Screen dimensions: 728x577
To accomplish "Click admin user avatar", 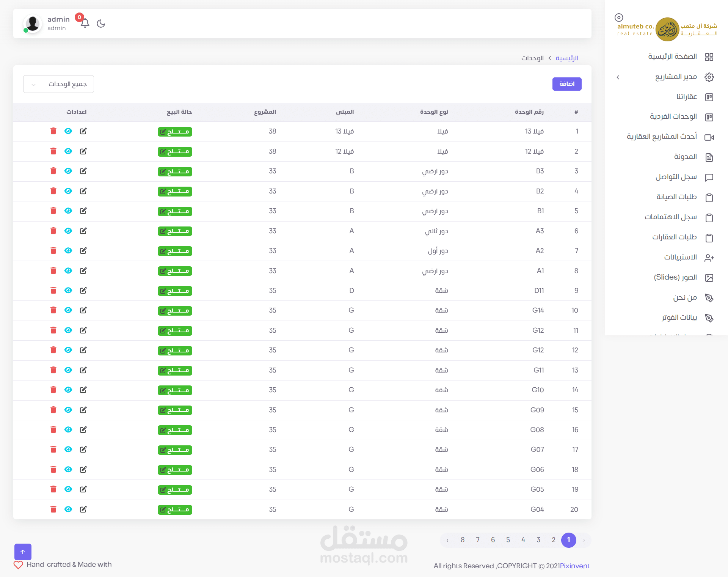I will (33, 24).
